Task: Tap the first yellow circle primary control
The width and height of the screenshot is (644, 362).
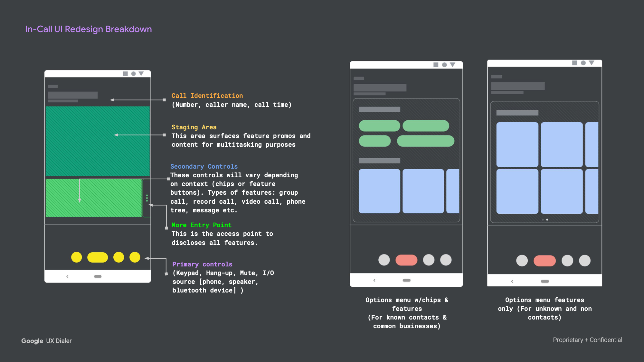Action: [77, 257]
